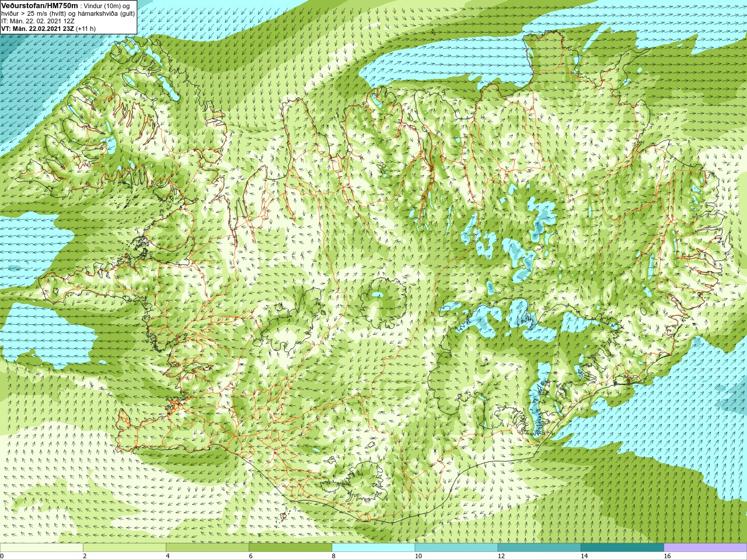747x560 pixels.
Task: Click the scale label '4'
Action: (167, 556)
